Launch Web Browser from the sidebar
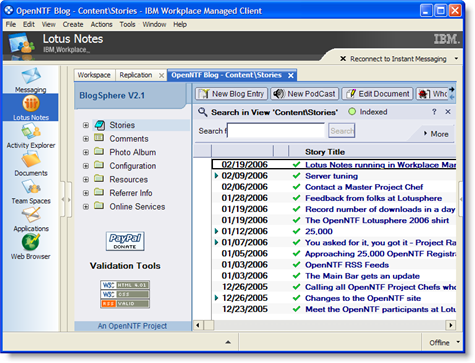This screenshot has height=363, width=475. tap(31, 247)
